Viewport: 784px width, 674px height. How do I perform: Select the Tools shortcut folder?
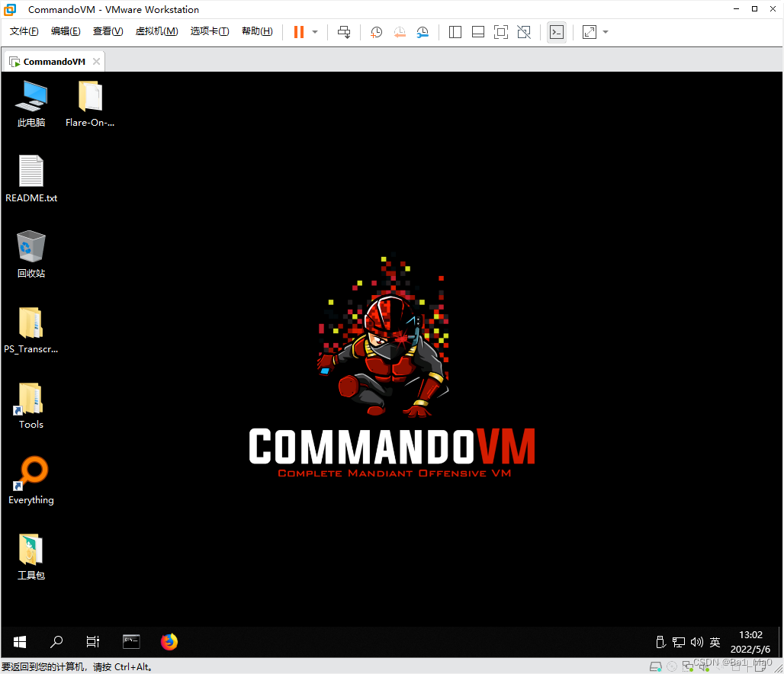pos(31,406)
